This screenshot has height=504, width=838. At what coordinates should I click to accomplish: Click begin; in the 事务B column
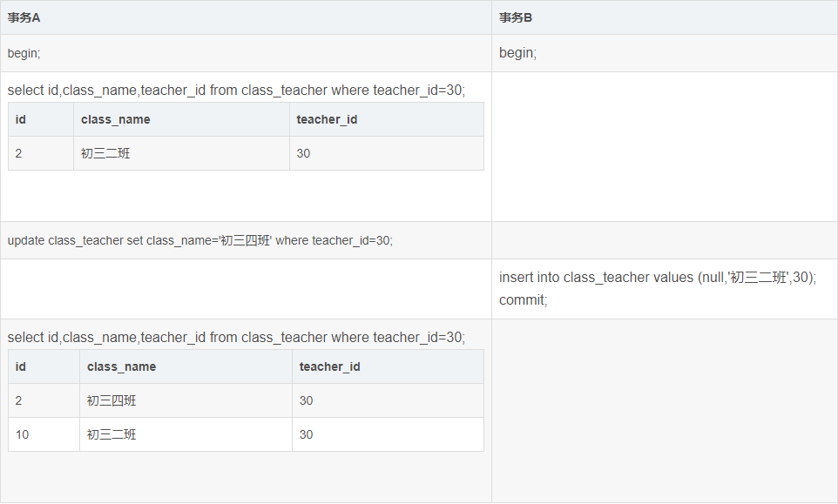[517, 53]
